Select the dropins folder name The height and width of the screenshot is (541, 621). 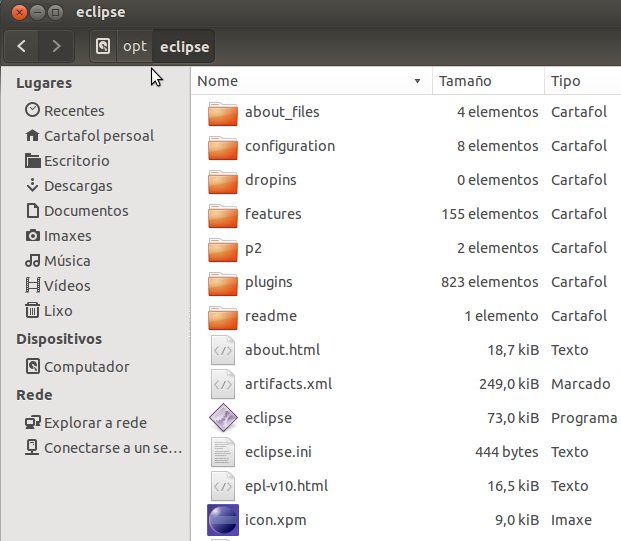pos(270,180)
